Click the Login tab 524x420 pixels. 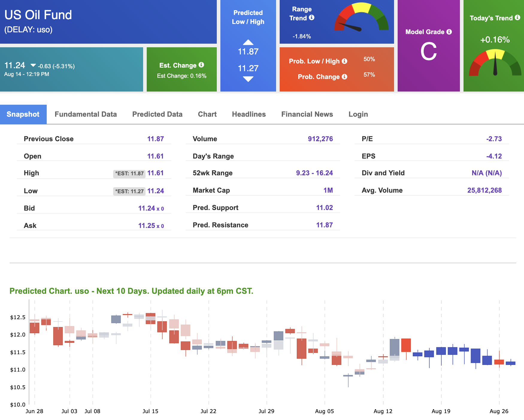pos(358,114)
